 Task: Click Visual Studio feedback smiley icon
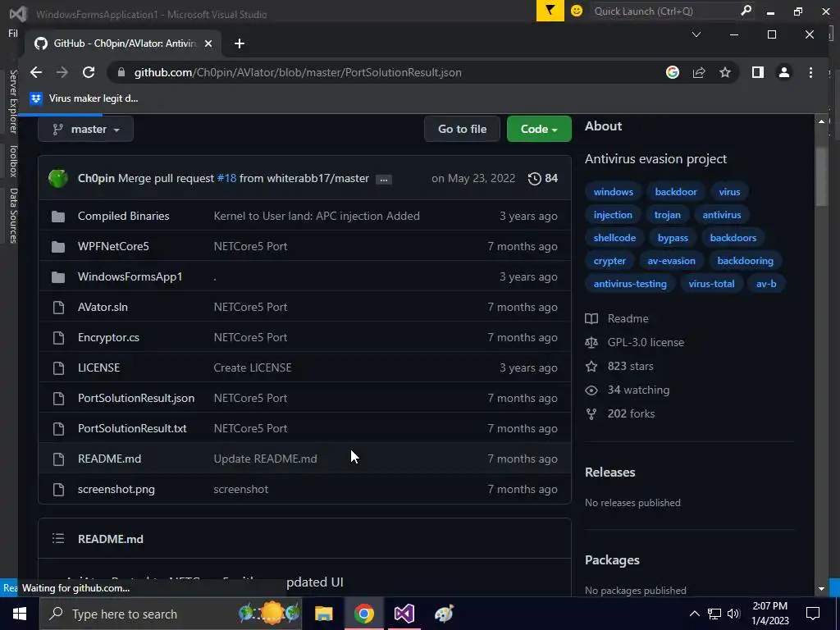577,11
